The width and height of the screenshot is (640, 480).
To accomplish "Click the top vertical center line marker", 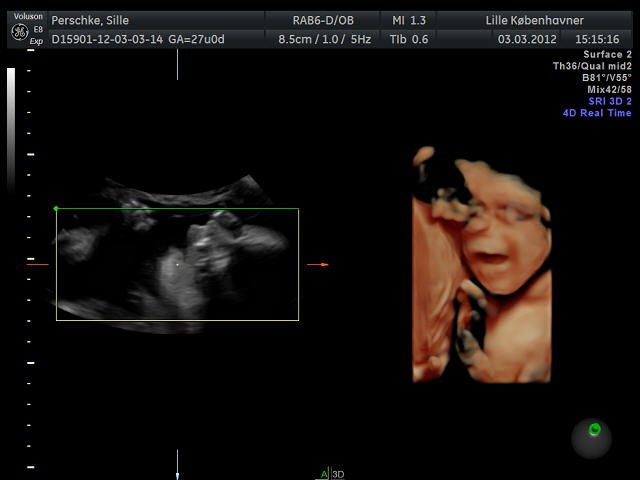I will [177, 64].
